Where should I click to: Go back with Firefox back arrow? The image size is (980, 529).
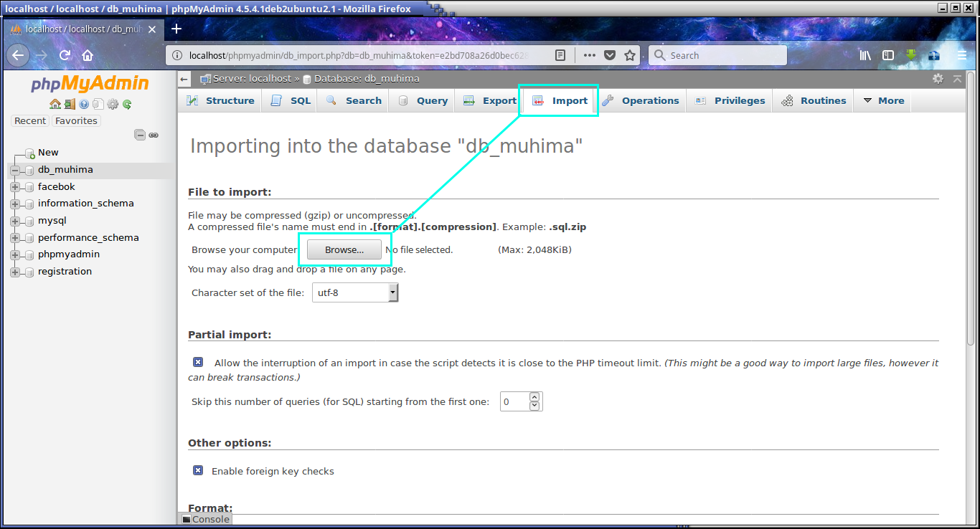point(18,55)
